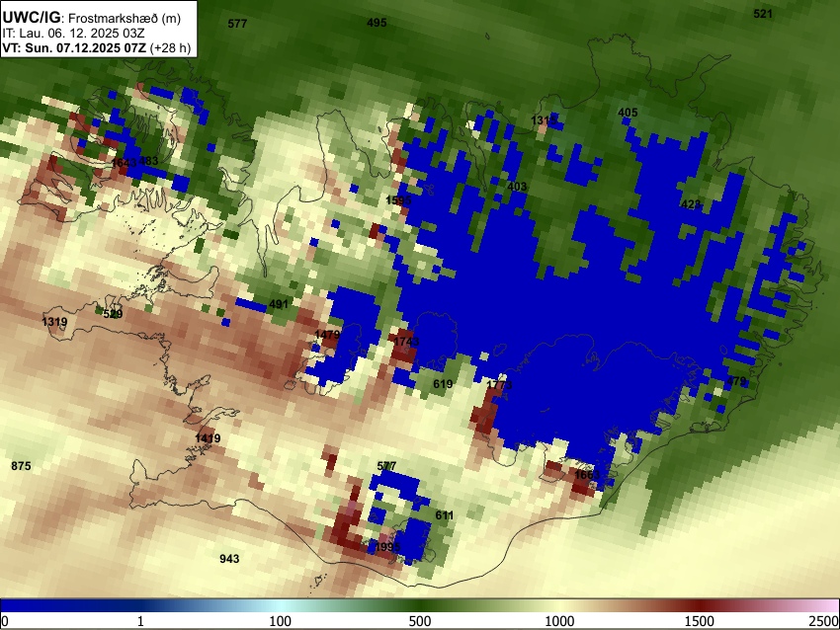Click the legend tick label 100
Viewport: 840px width, 630px height.
[x=281, y=621]
